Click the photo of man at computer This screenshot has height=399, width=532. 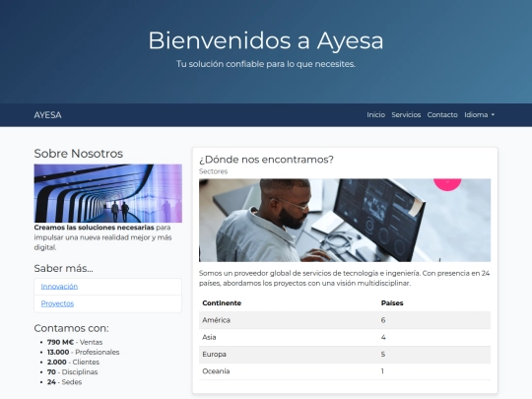point(345,221)
